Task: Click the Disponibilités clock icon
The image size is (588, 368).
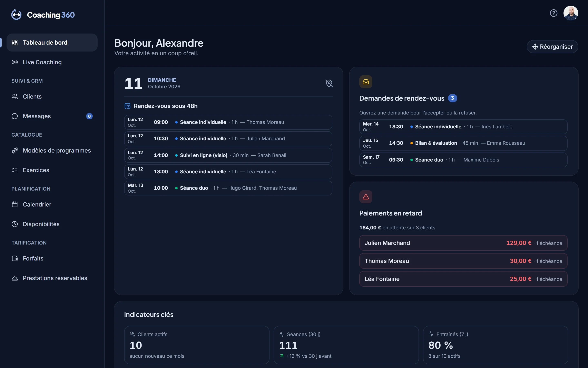Action: pos(15,224)
